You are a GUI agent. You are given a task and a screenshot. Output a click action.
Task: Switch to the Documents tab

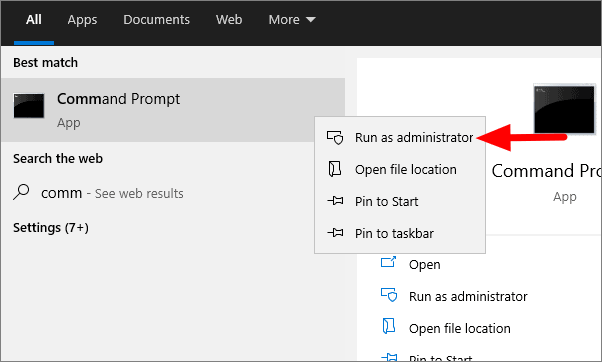(156, 20)
